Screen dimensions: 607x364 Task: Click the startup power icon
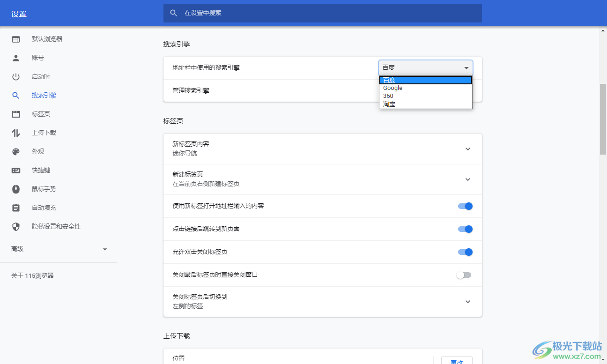pyautogui.click(x=16, y=77)
